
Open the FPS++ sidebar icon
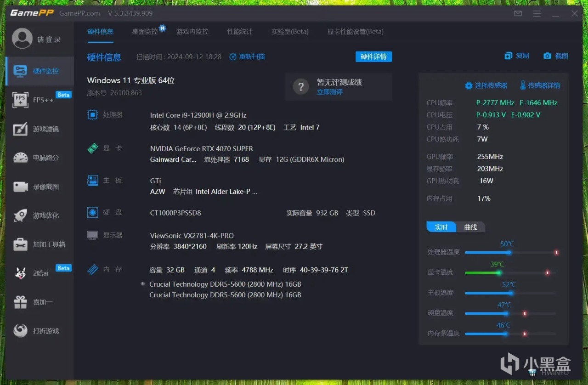[x=21, y=100]
